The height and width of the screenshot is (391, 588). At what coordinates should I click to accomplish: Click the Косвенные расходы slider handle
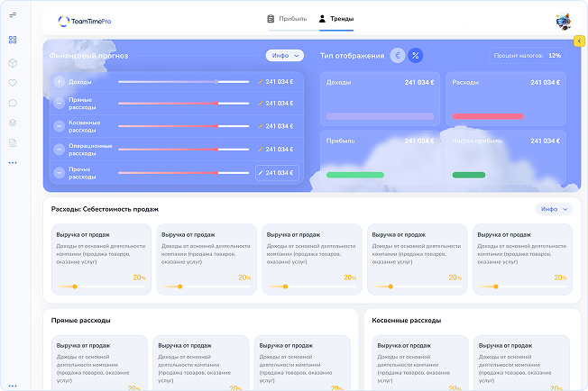(217, 126)
